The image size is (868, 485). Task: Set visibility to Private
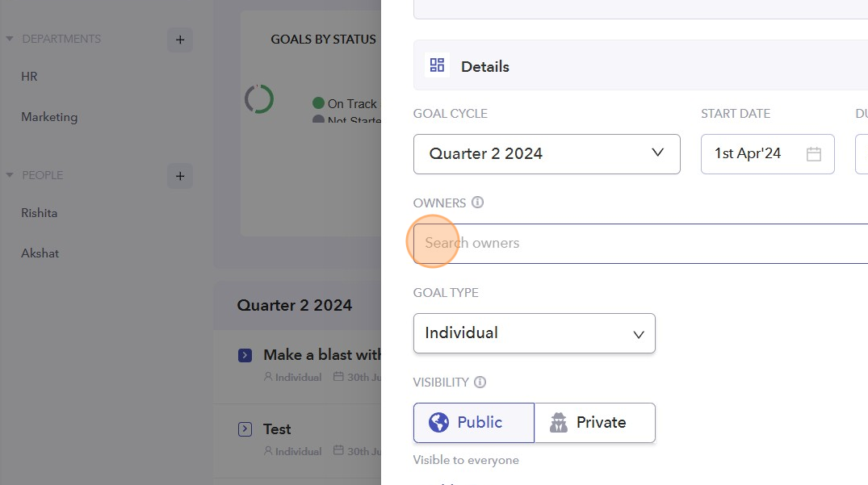(594, 423)
